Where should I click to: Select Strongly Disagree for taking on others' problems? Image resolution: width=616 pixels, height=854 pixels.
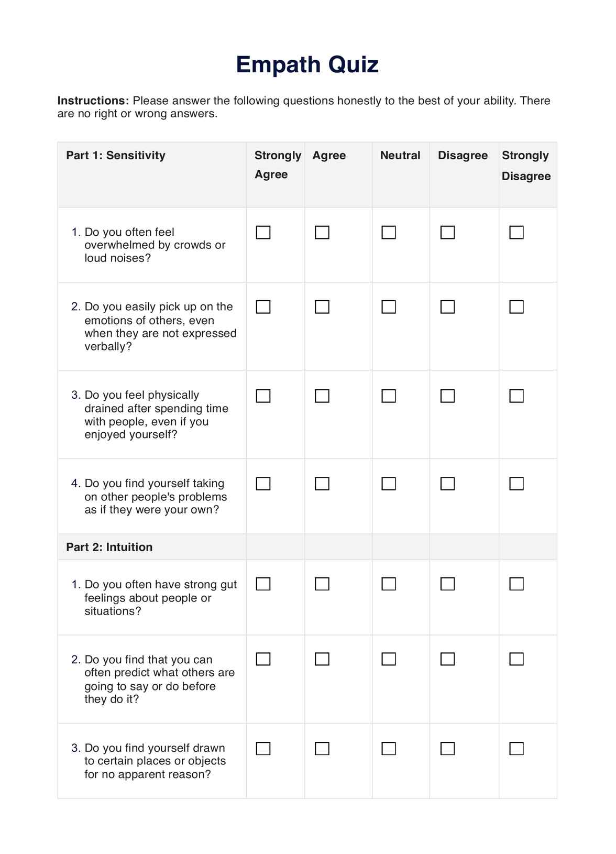516,484
